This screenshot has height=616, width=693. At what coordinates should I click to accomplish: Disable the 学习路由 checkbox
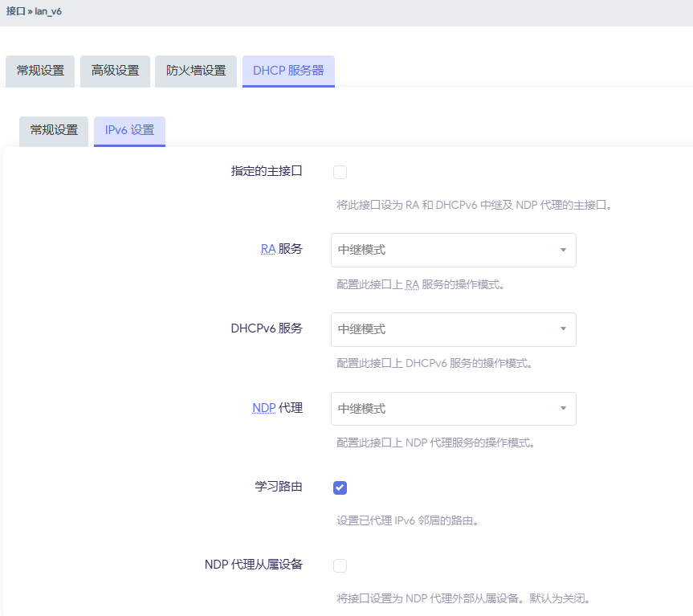point(340,487)
